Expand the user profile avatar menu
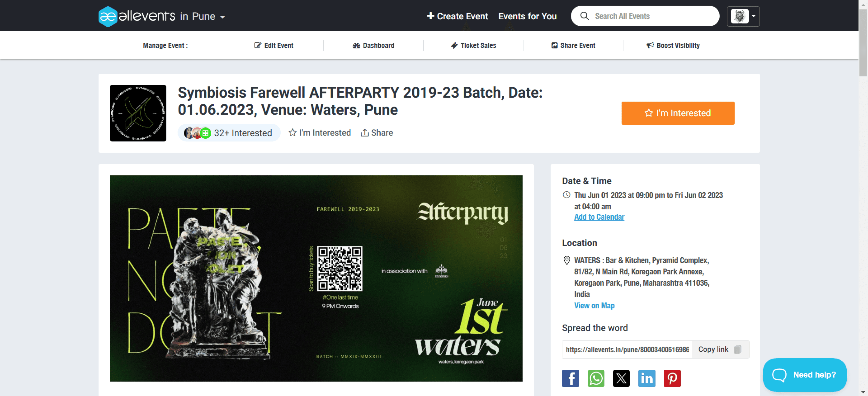 pos(743,16)
